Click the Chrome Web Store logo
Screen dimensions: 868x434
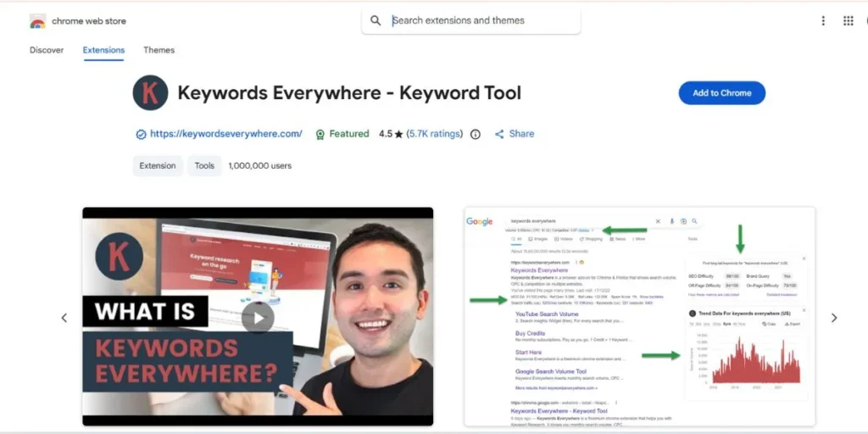pyautogui.click(x=37, y=21)
